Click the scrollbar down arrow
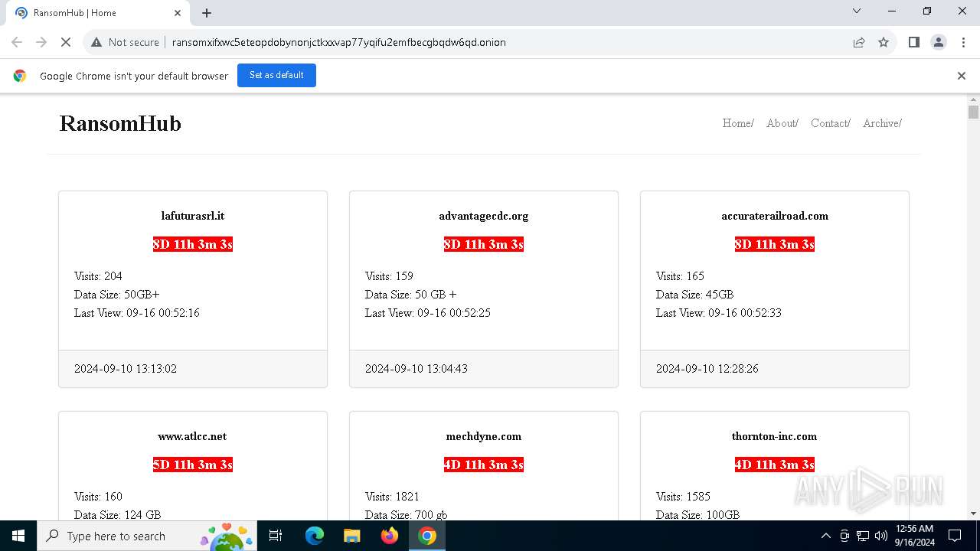 973,514
